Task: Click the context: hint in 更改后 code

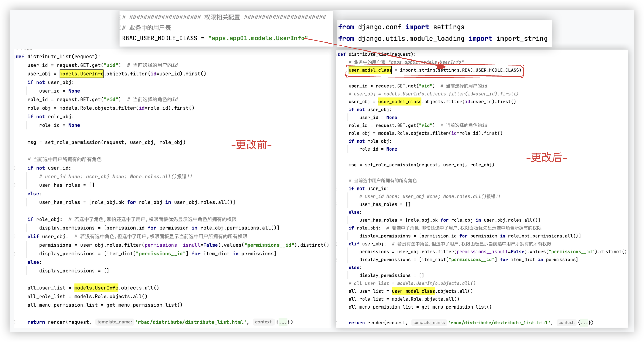Action: [x=566, y=323]
